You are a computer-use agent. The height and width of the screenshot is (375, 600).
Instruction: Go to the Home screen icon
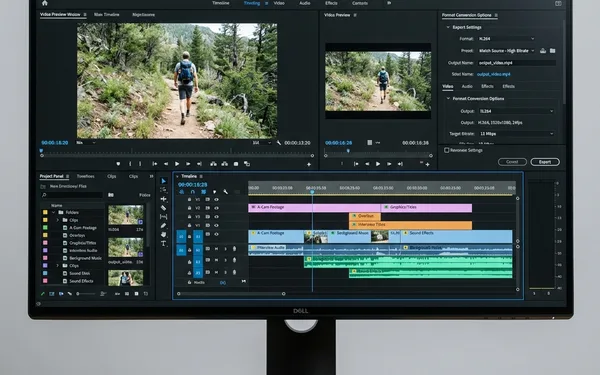[45, 3]
